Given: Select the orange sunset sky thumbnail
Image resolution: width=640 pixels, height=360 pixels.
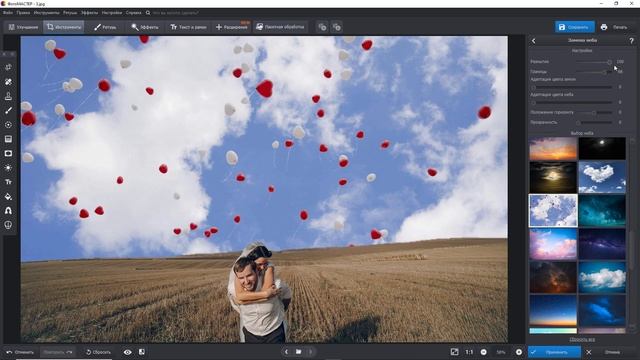Looking at the screenshot, I should pyautogui.click(x=553, y=148).
